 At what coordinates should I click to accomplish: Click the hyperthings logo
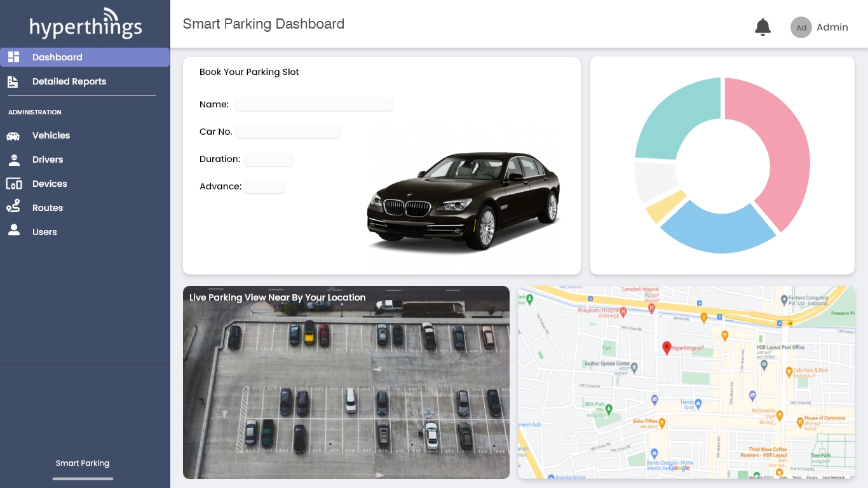click(x=85, y=24)
